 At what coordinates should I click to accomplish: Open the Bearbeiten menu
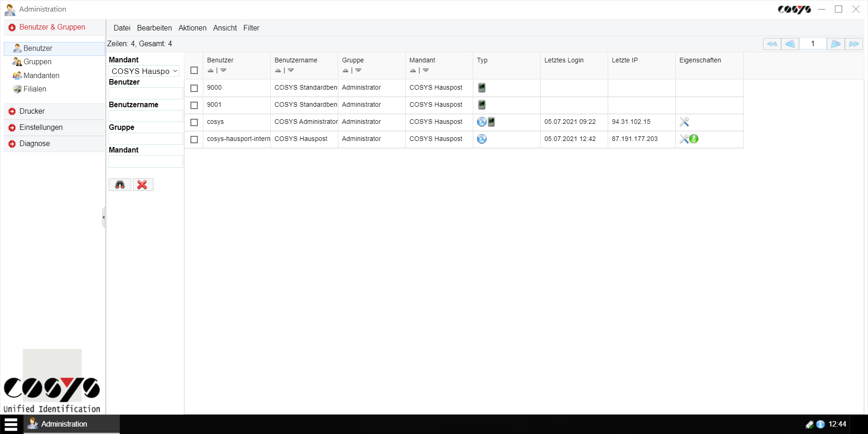[154, 28]
